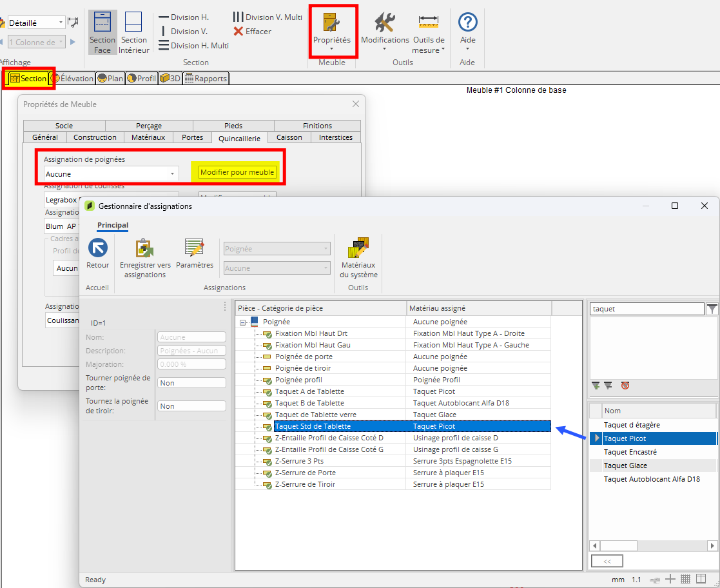Click the filter funnel beside the taquet search
This screenshot has height=588, width=720.
click(x=712, y=309)
